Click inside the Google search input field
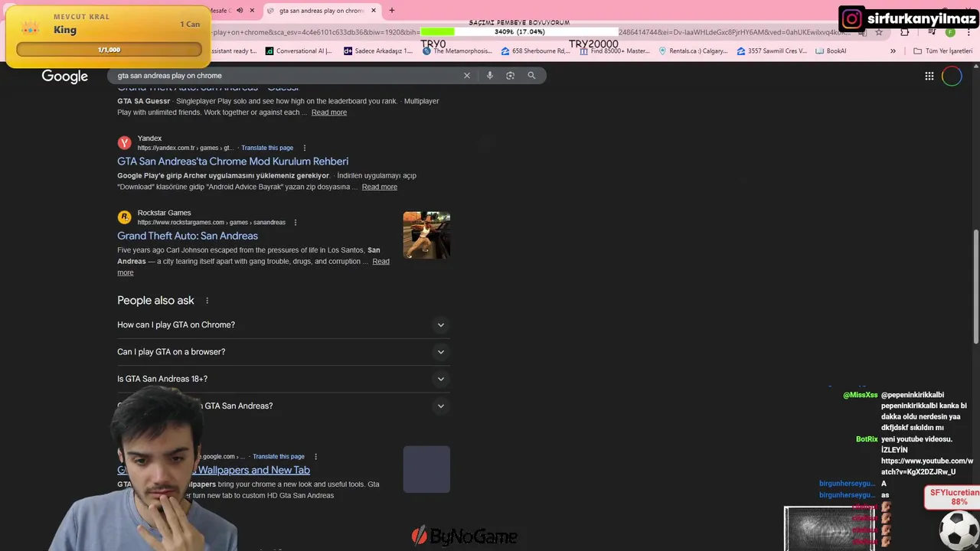The image size is (980, 551). (283, 76)
